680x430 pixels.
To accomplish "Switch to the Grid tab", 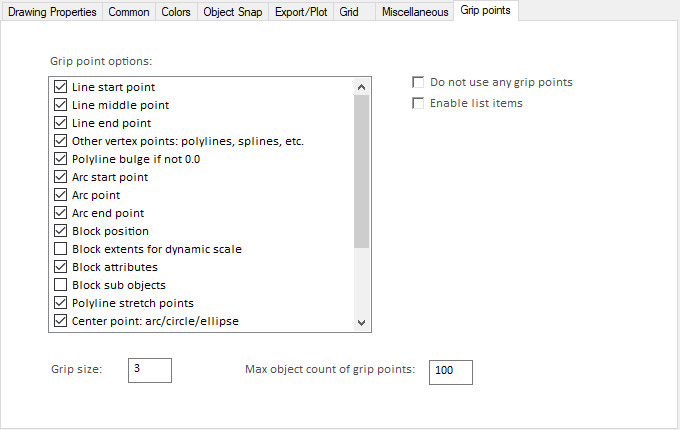I will pyautogui.click(x=349, y=12).
